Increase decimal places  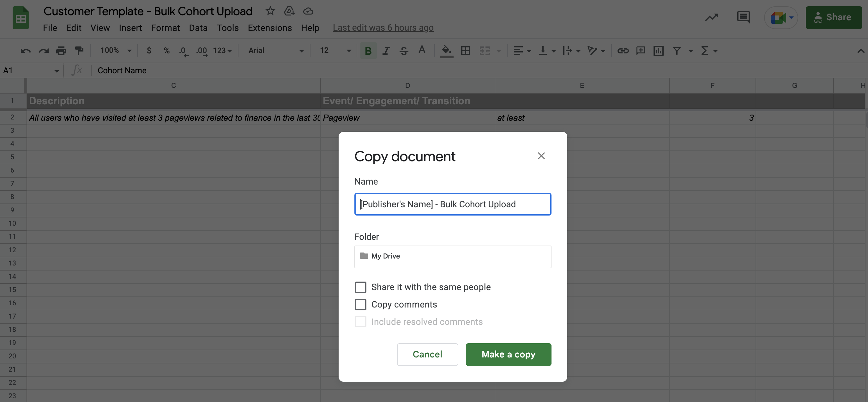(202, 51)
